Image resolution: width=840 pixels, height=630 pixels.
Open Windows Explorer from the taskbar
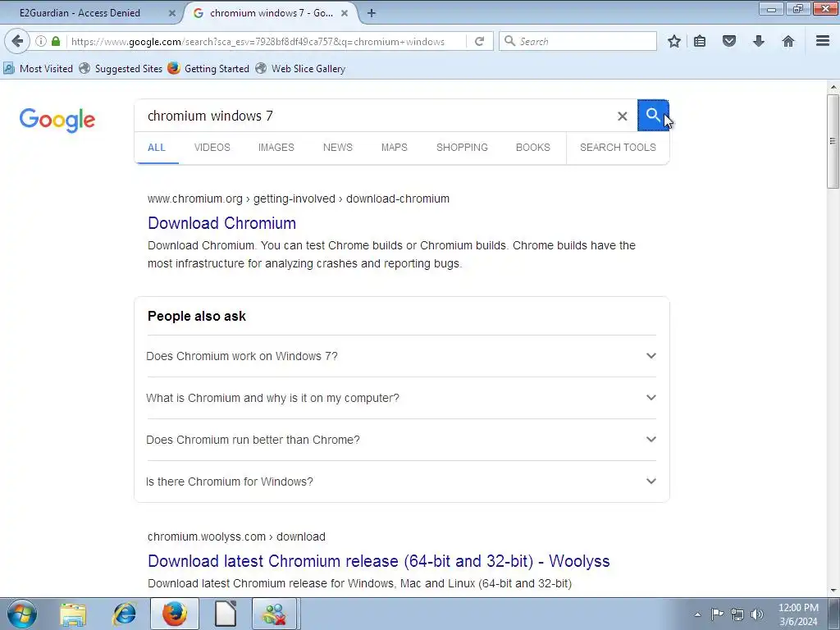pos(73,614)
